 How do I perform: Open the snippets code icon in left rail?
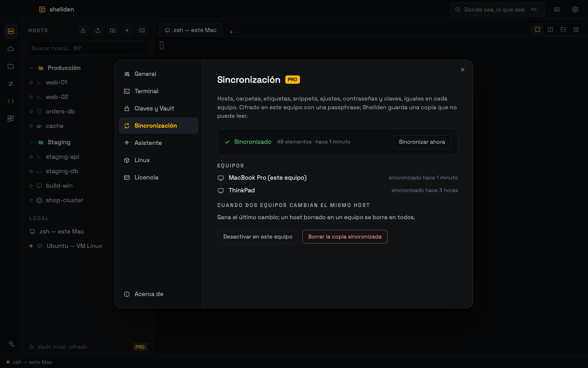pyautogui.click(x=11, y=101)
